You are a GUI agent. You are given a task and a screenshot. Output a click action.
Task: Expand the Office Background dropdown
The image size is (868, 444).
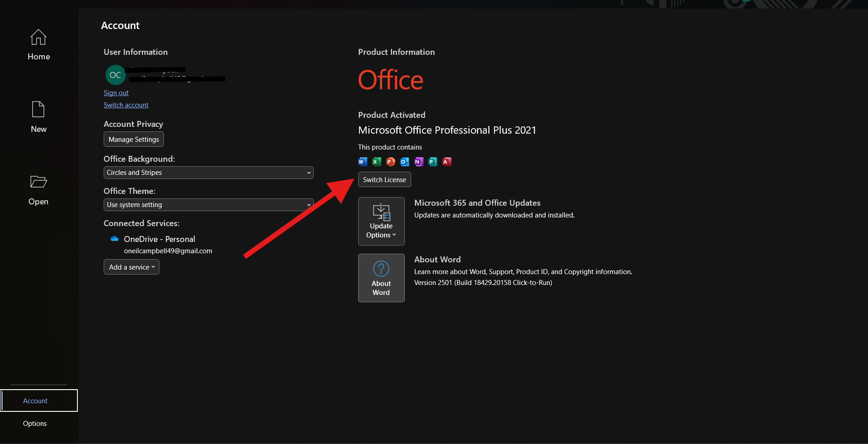pyautogui.click(x=208, y=173)
